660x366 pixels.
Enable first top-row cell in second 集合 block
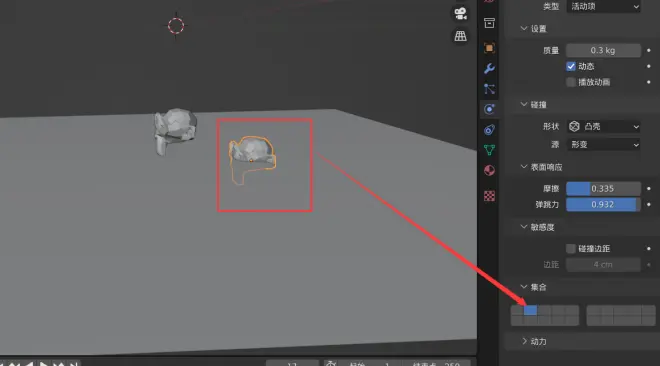[x=593, y=310]
